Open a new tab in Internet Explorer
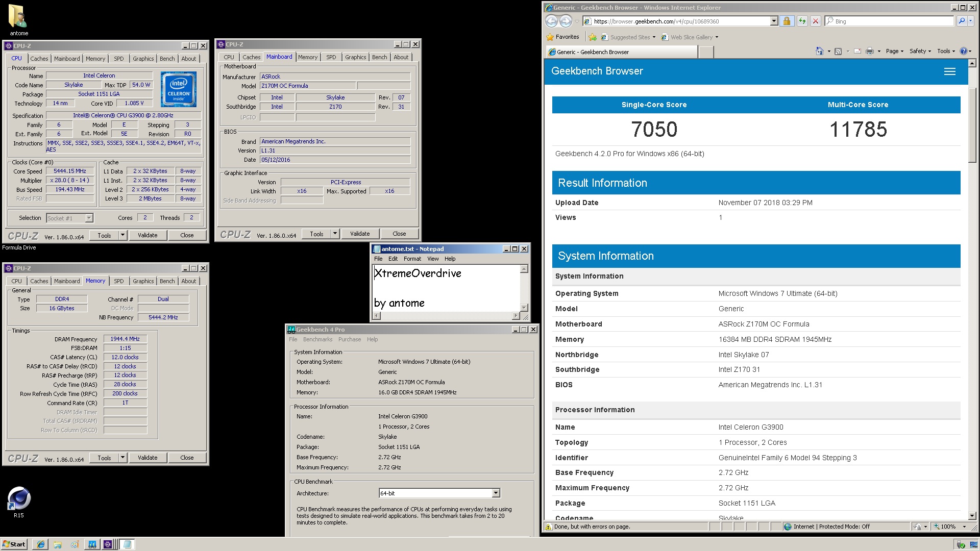This screenshot has height=551, width=980. pos(706,52)
